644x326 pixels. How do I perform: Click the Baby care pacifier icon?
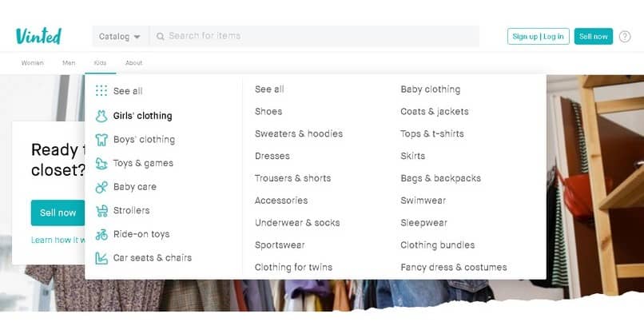point(101,187)
